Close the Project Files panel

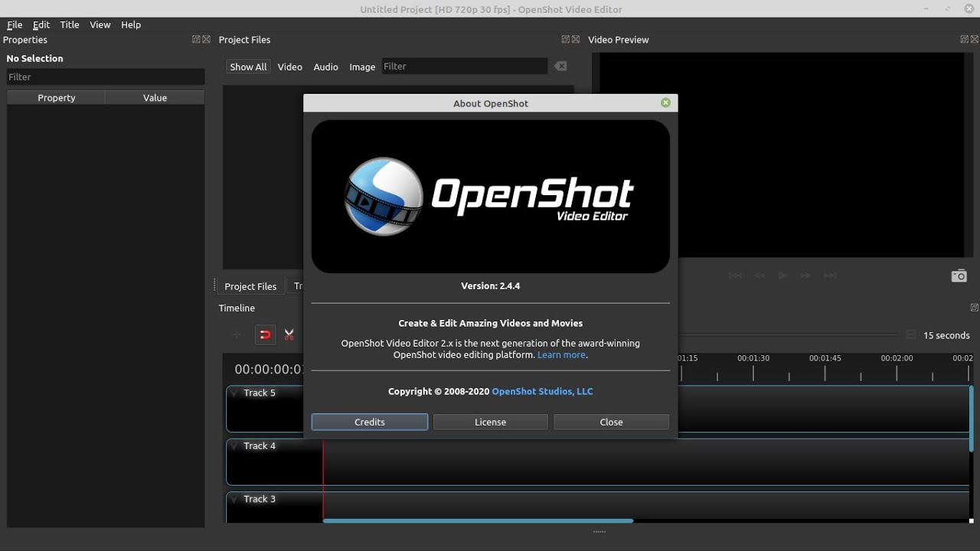pos(576,40)
